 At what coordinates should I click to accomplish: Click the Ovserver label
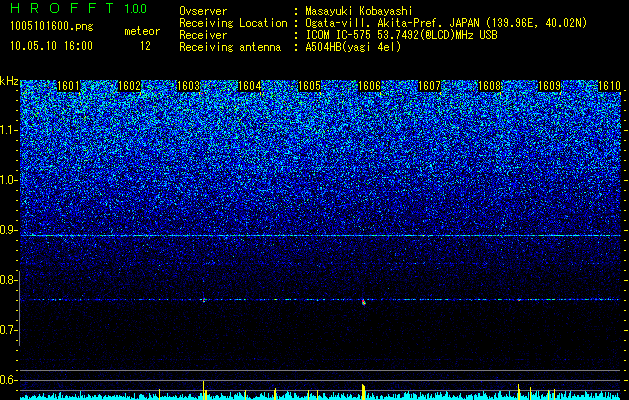[x=203, y=11]
